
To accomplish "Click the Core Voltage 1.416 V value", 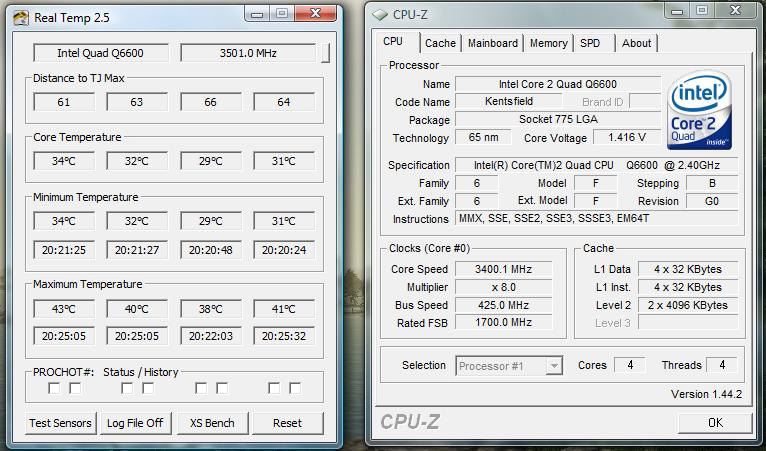I will tap(627, 138).
